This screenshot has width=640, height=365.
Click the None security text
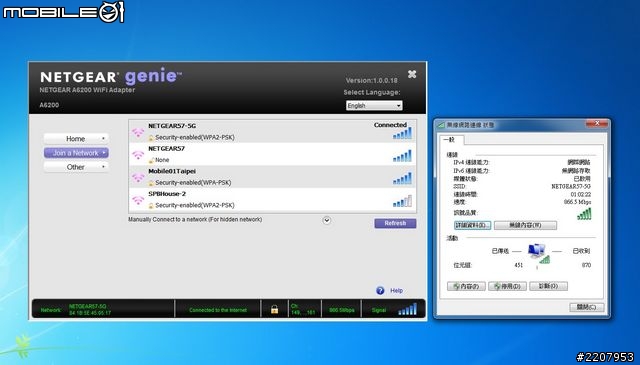click(x=162, y=160)
